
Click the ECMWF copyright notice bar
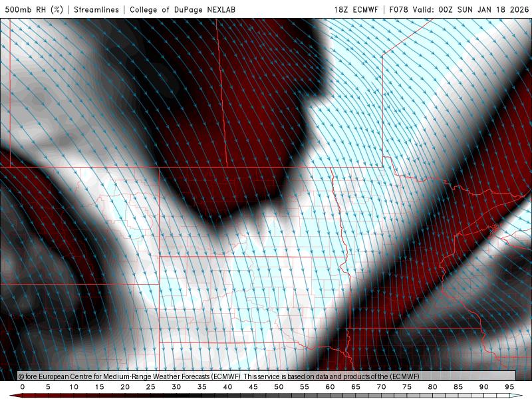pos(267,376)
